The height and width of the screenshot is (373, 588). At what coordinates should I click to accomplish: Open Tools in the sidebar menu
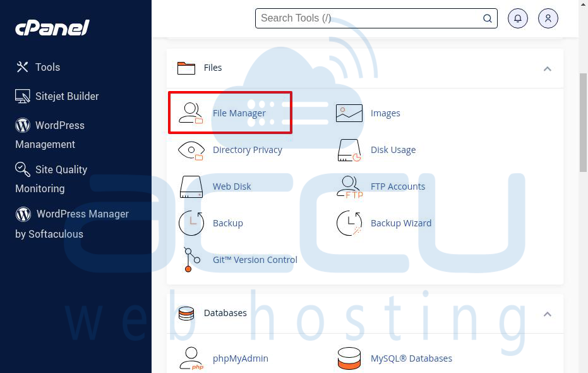coord(47,67)
